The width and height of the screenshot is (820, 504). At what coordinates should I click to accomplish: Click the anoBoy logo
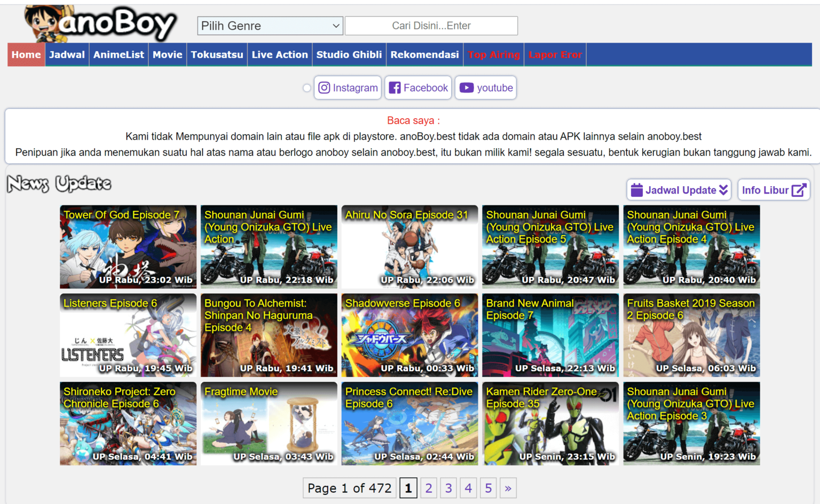pos(100,23)
